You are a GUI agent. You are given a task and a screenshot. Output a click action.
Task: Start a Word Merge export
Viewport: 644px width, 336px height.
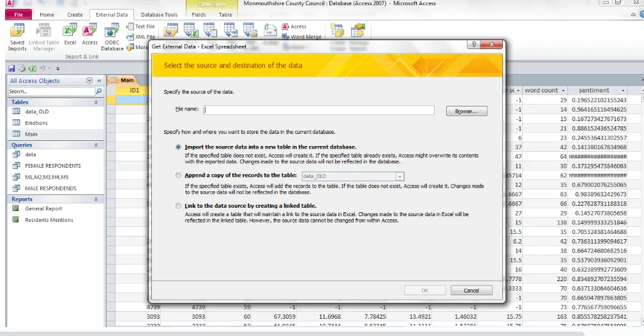point(301,37)
